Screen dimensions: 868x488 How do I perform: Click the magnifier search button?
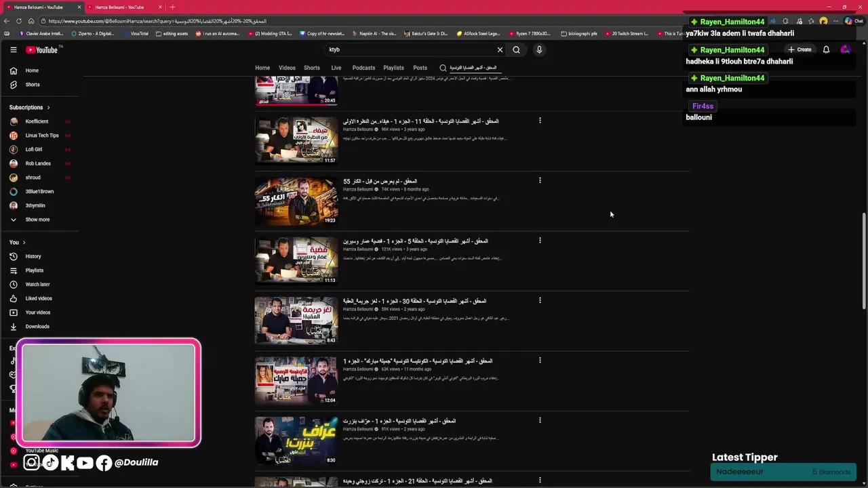(516, 49)
